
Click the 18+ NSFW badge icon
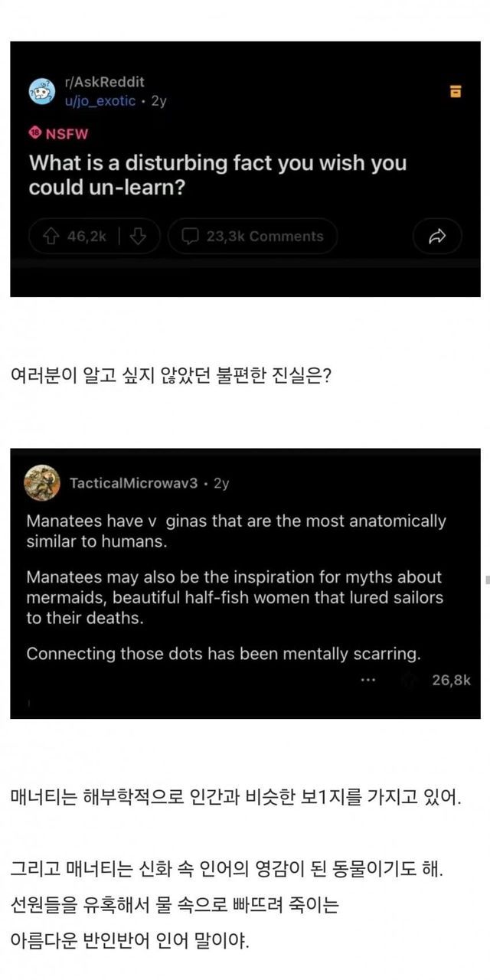point(34,133)
